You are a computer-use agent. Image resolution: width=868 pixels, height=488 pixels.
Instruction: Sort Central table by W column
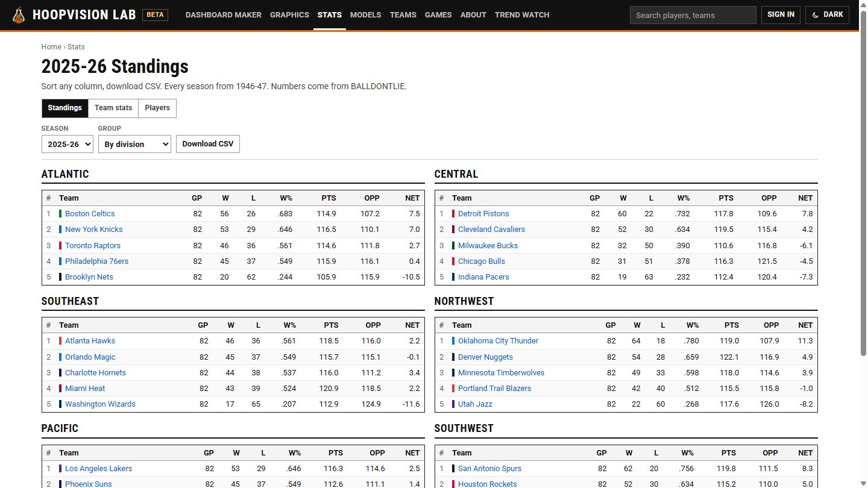point(623,198)
